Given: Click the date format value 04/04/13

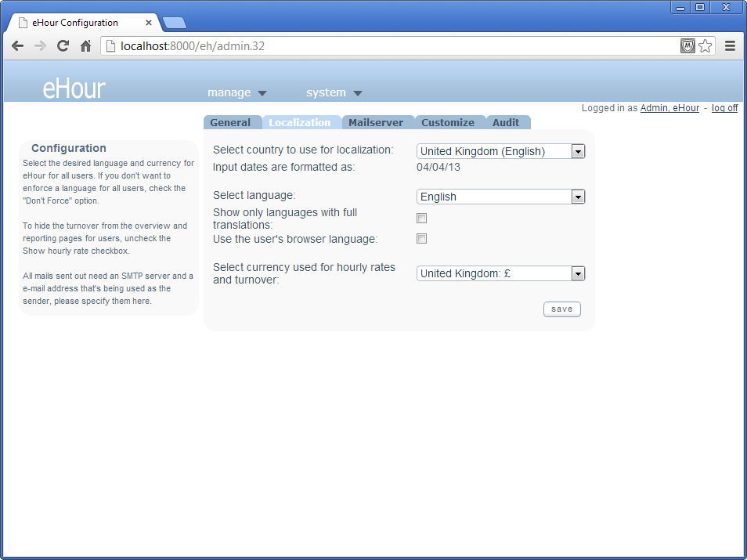Looking at the screenshot, I should (x=438, y=168).
